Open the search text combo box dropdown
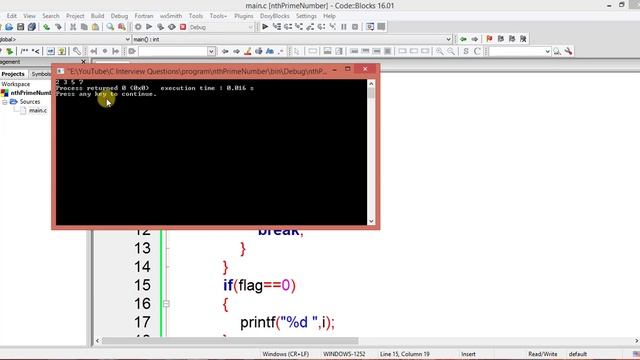The image size is (640, 360). (x=211, y=51)
